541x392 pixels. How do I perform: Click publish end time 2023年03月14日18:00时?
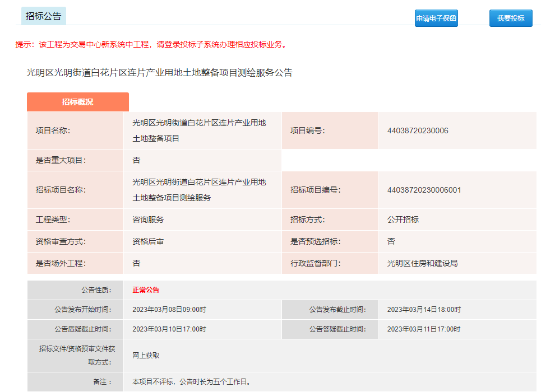tap(424, 309)
